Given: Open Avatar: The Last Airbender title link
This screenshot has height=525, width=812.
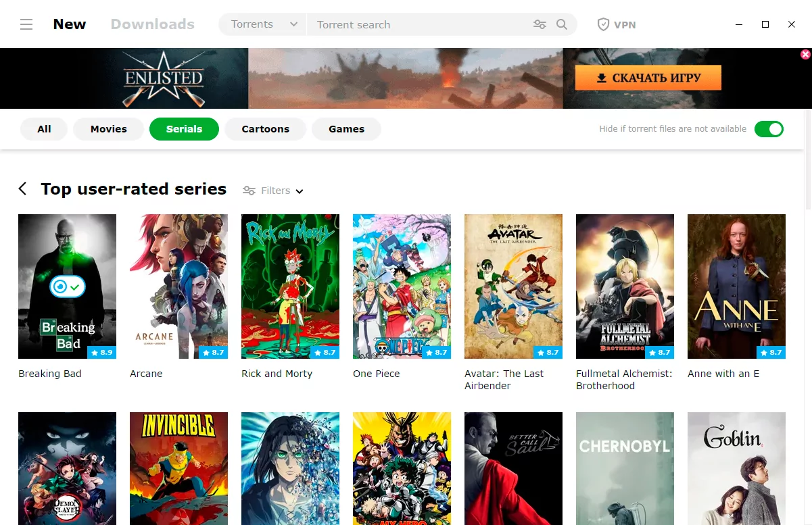Looking at the screenshot, I should pos(504,380).
